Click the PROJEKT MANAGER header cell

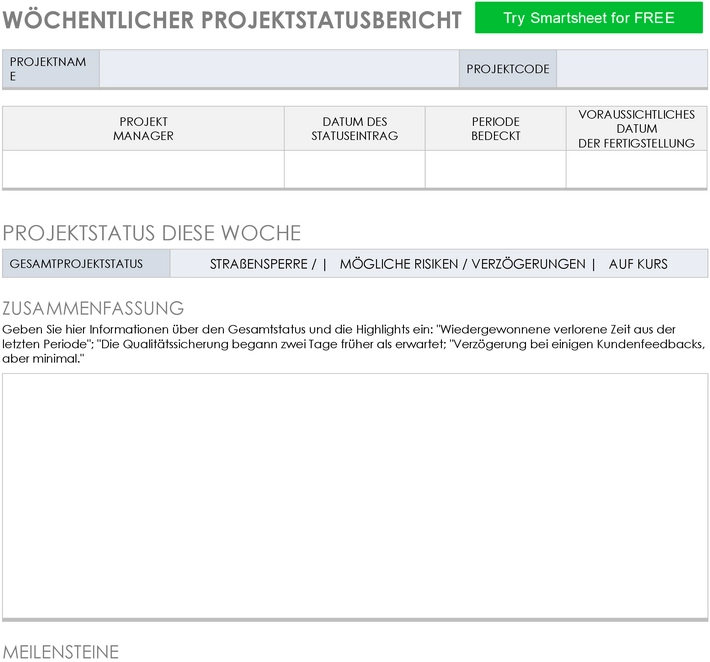143,129
